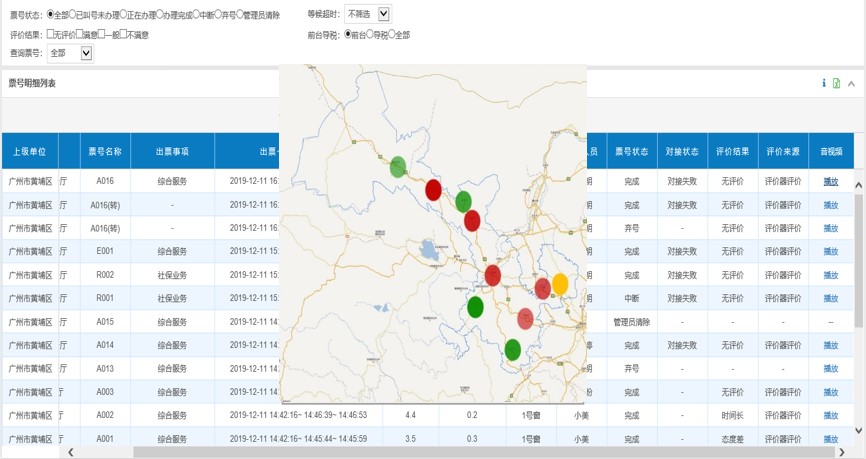
Task: Click the blue info icon in list header
Action: coord(823,84)
